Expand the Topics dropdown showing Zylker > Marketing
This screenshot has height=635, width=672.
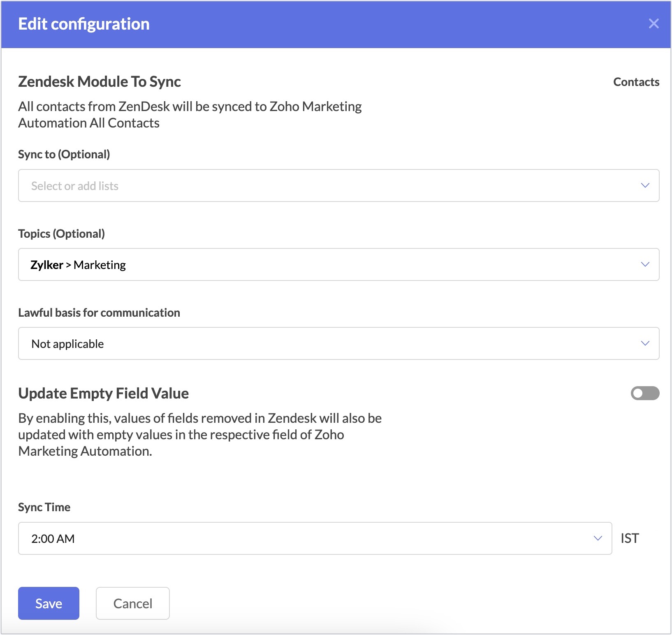click(x=338, y=264)
